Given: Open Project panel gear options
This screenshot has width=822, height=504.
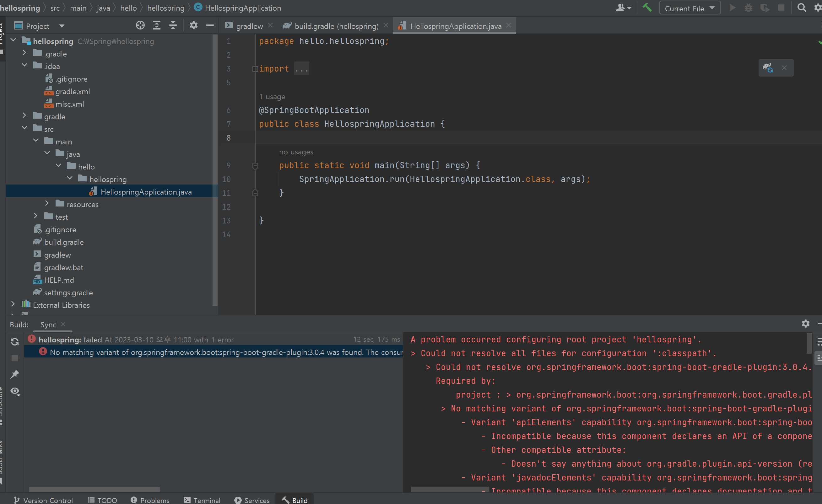Looking at the screenshot, I should click(x=193, y=25).
